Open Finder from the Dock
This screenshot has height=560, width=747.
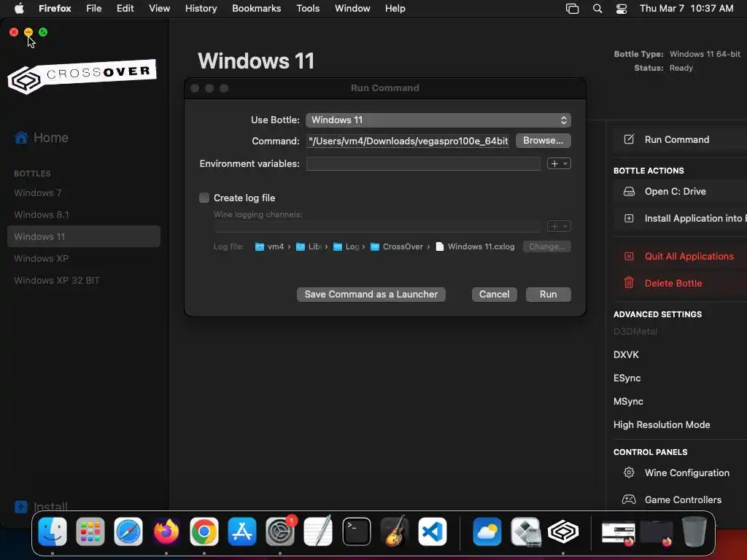[x=53, y=532]
